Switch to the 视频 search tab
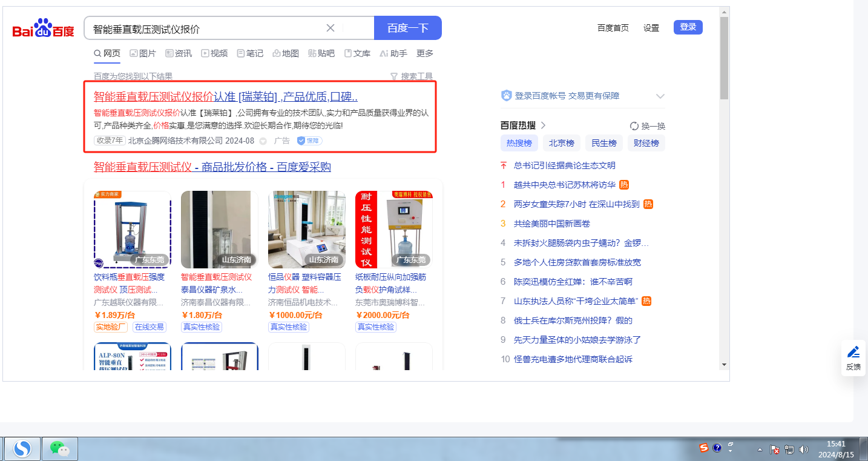The width and height of the screenshot is (868, 461). coord(214,53)
